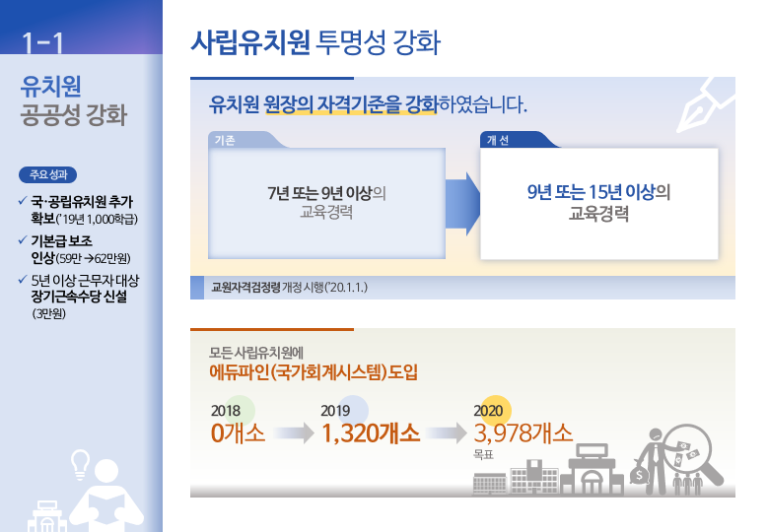Click the checkmark beside 기본급 보조
The height and width of the screenshot is (532, 768).
[x=23, y=239]
